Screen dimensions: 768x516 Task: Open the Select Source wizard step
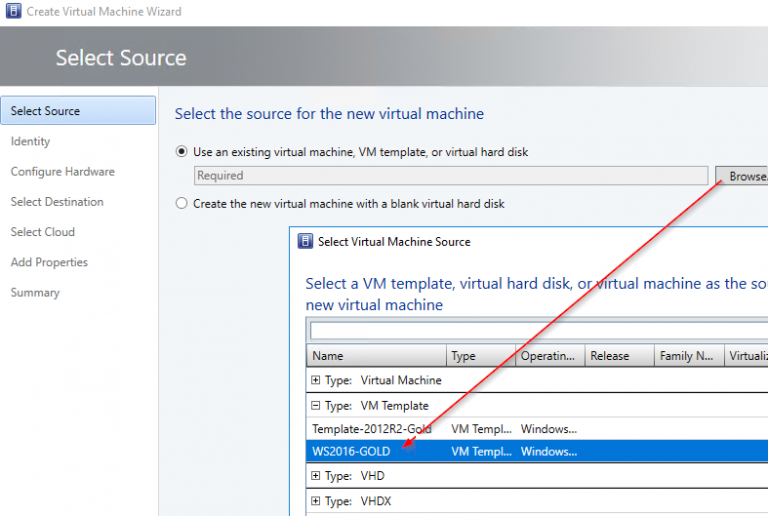(x=46, y=111)
